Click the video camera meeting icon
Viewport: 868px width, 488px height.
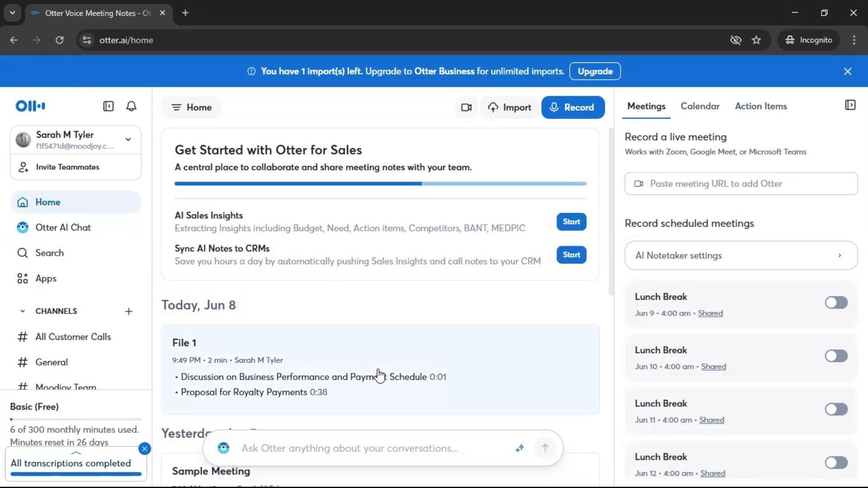pyautogui.click(x=466, y=108)
